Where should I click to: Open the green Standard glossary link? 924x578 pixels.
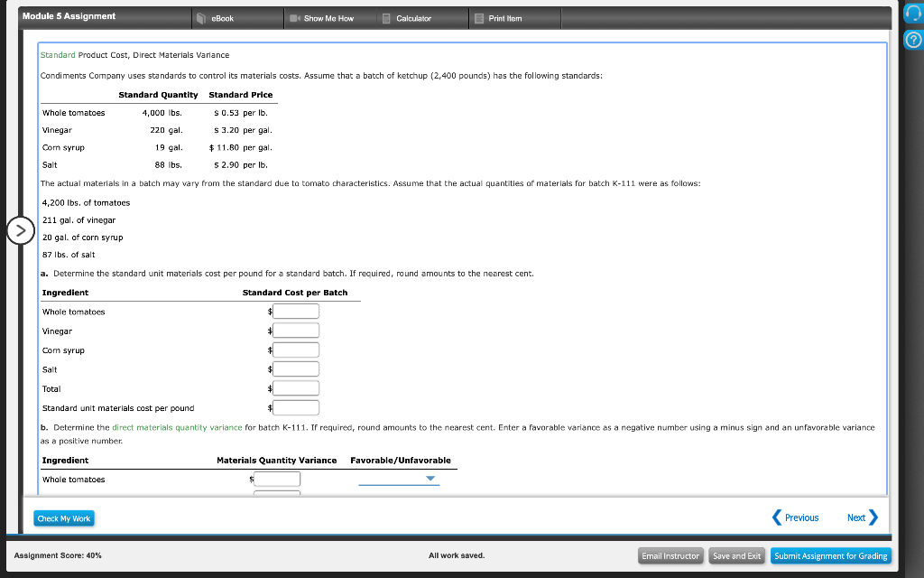pyautogui.click(x=58, y=55)
